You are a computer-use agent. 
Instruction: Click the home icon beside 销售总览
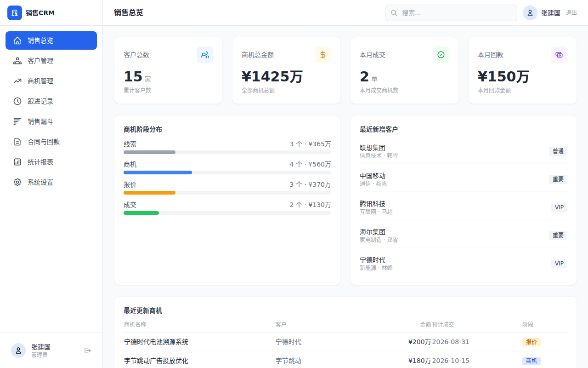click(17, 40)
